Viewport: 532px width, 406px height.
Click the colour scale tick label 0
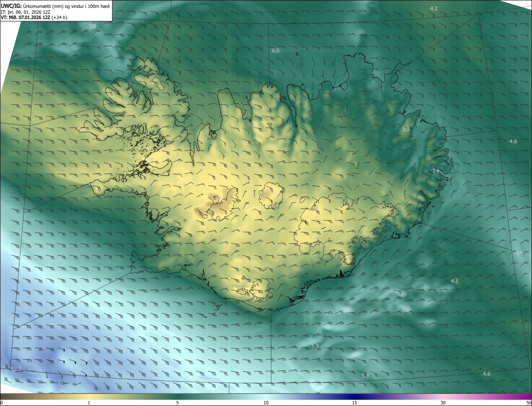click(1, 403)
